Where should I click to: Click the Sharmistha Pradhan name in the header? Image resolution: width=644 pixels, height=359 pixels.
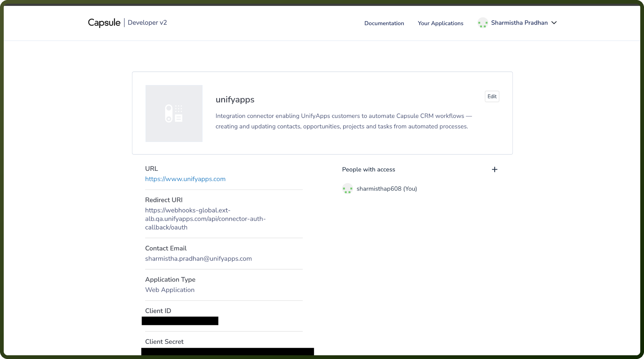click(x=519, y=23)
